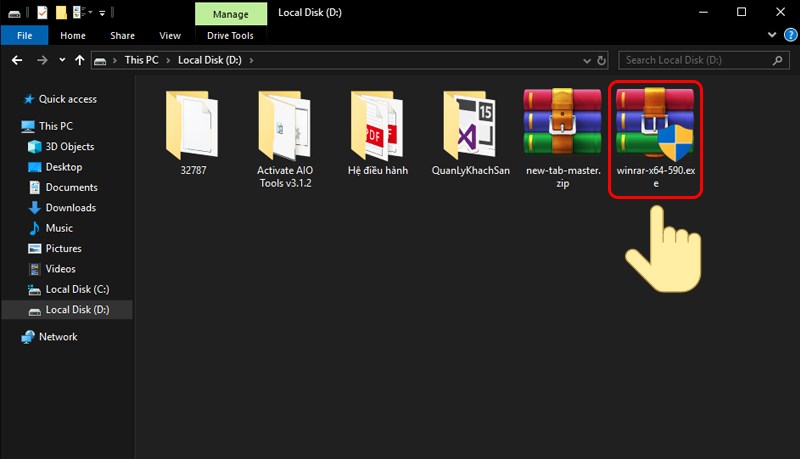
Task: Click the QuanLyKhachSan folder name label
Action: (x=470, y=170)
